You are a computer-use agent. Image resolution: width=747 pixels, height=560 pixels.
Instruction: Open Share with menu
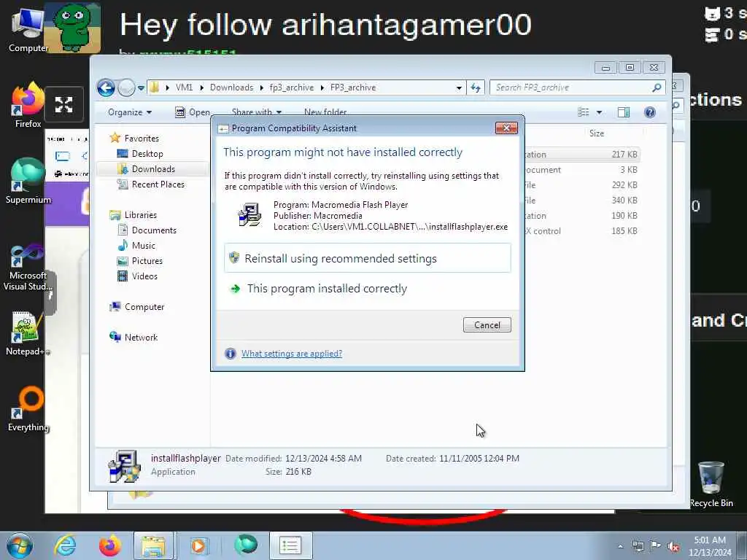click(x=256, y=112)
